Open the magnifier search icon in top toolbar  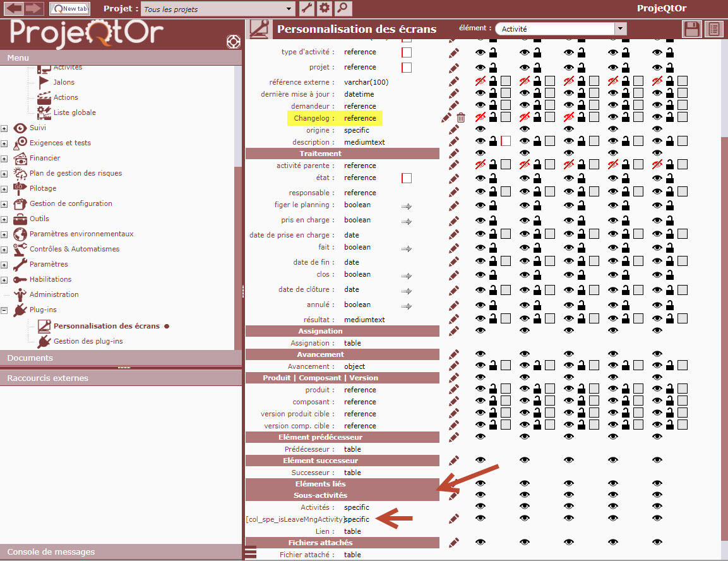pos(343,8)
